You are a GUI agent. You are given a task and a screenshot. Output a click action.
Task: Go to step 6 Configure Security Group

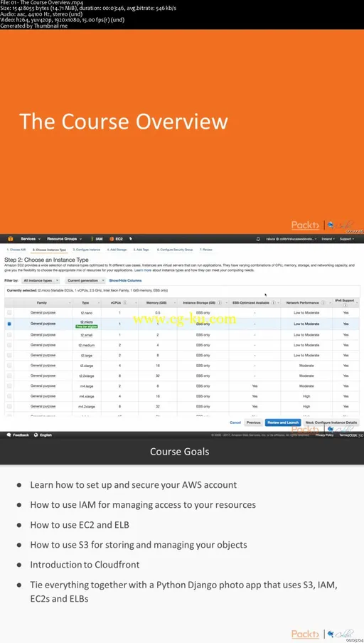[175, 250]
